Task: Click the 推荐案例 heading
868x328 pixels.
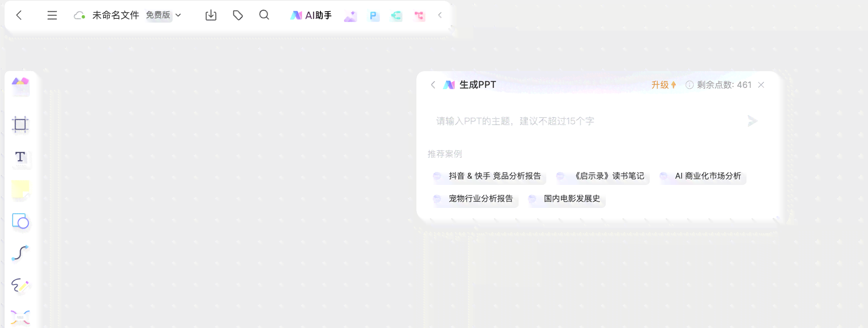Action: pos(445,154)
